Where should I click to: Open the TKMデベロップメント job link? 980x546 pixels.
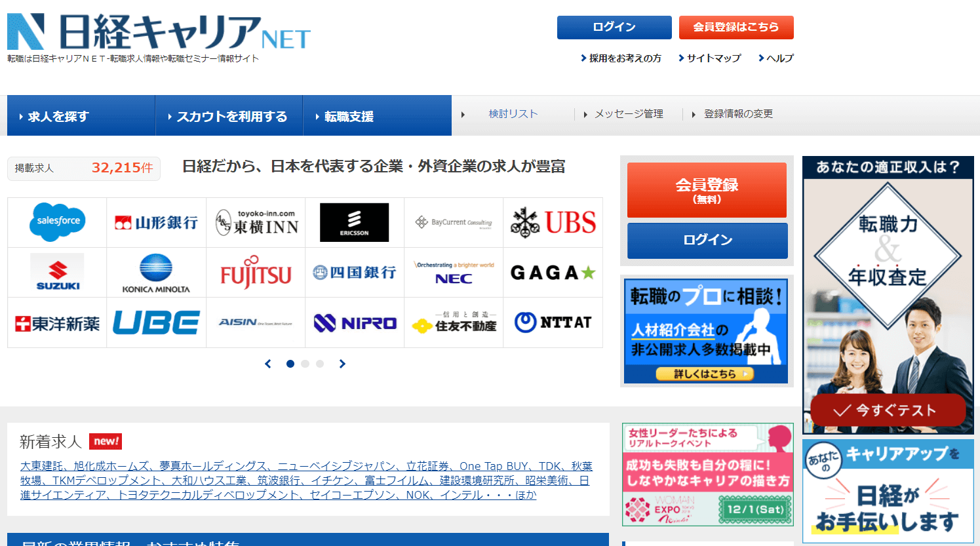pyautogui.click(x=107, y=480)
